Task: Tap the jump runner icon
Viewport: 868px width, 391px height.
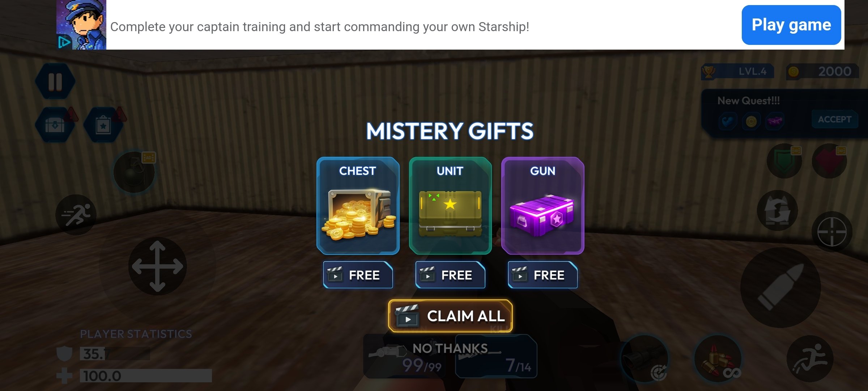Action: pyautogui.click(x=810, y=359)
